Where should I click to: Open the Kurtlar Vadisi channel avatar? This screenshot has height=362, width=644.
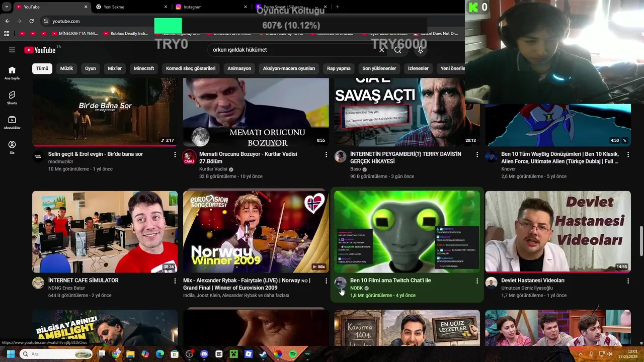[189, 156]
